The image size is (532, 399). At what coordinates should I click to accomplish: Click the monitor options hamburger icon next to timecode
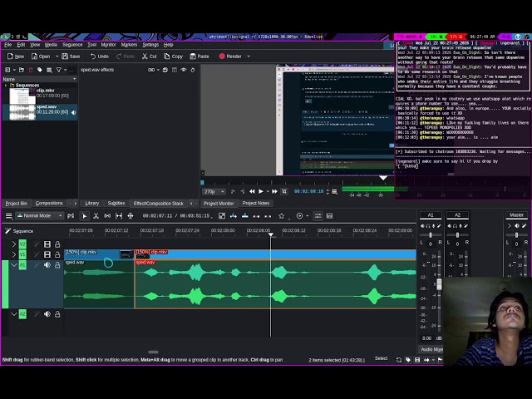(334, 192)
